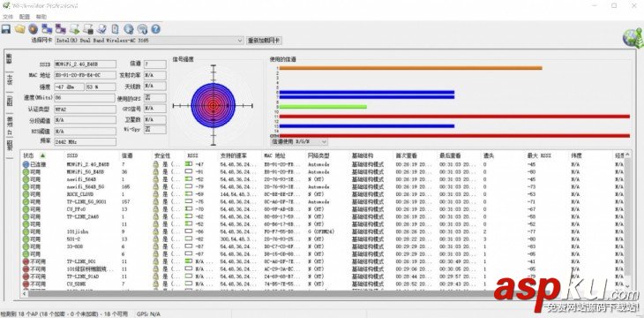The image size is (644, 318).
Task: Switch to the second vertical side tab
Action: (x=9, y=79)
